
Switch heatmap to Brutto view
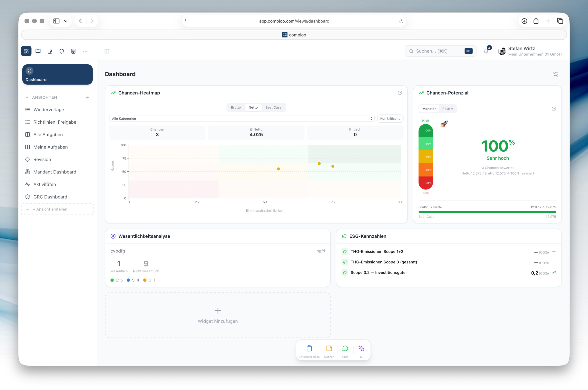point(236,108)
